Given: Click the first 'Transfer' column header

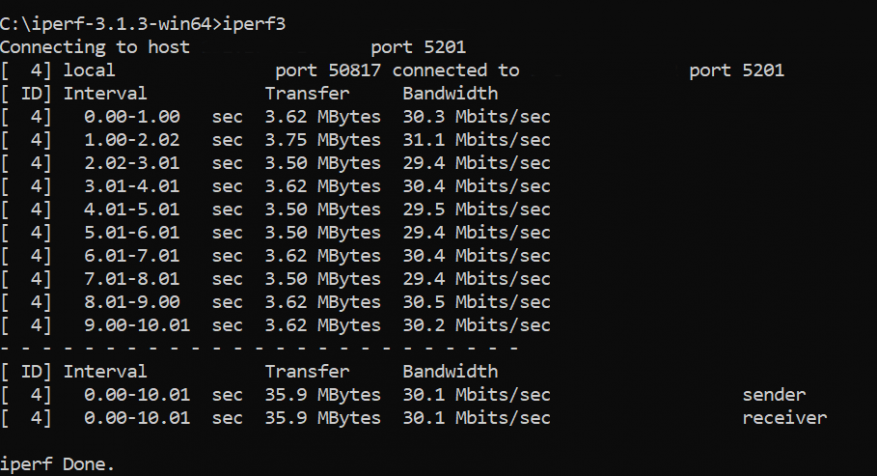Looking at the screenshot, I should pyautogui.click(x=307, y=93).
